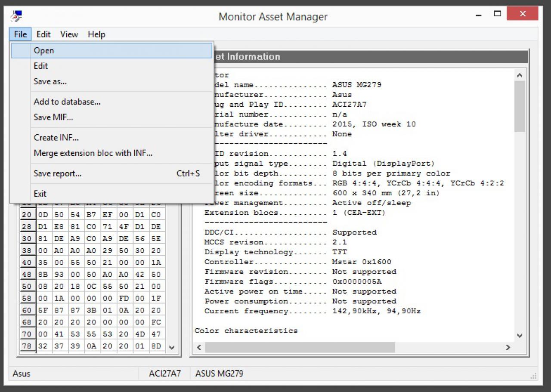Click hex row header 68
The height and width of the screenshot is (392, 551).
pyautogui.click(x=27, y=322)
